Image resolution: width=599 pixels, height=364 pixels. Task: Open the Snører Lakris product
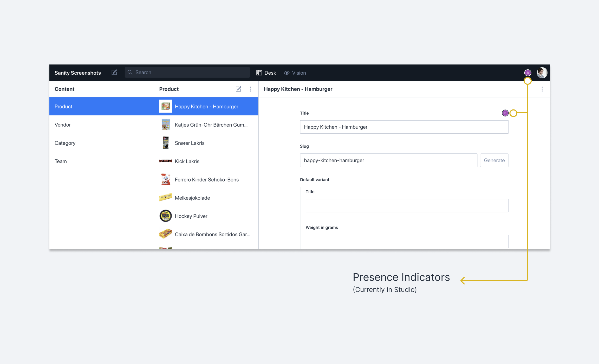coord(190,143)
